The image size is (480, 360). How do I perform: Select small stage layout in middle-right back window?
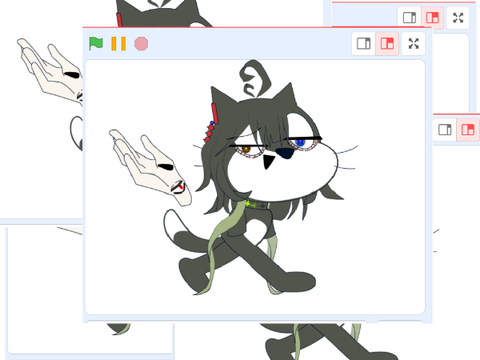click(445, 130)
